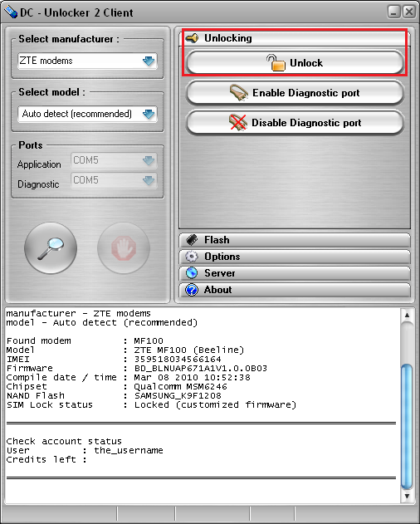Viewport: 420px width, 524px height.
Task: Click the log scrollbar up arrow
Action: tap(407, 315)
